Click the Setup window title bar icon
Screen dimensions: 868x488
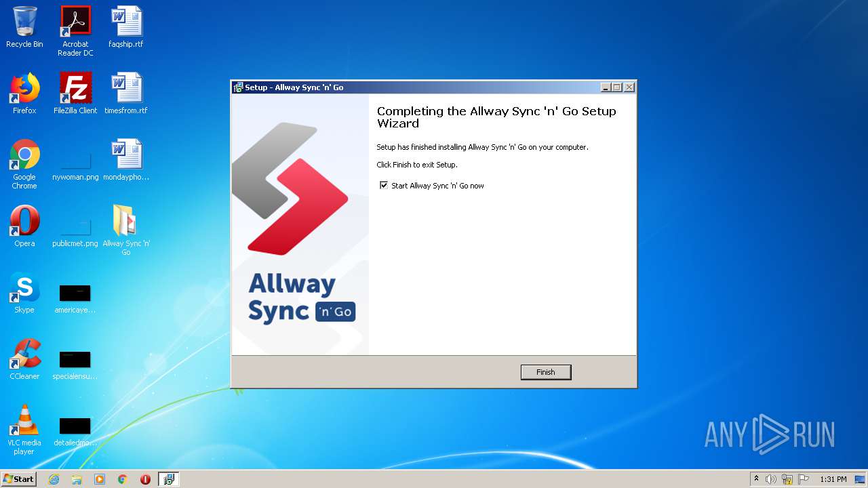click(238, 87)
